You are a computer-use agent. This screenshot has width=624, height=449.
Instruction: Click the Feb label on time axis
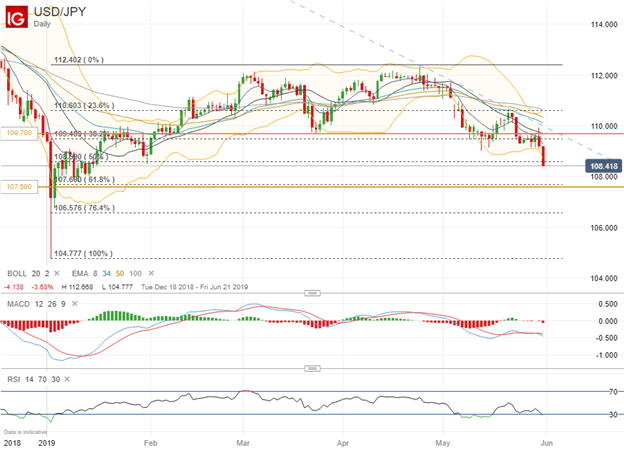coord(150,443)
